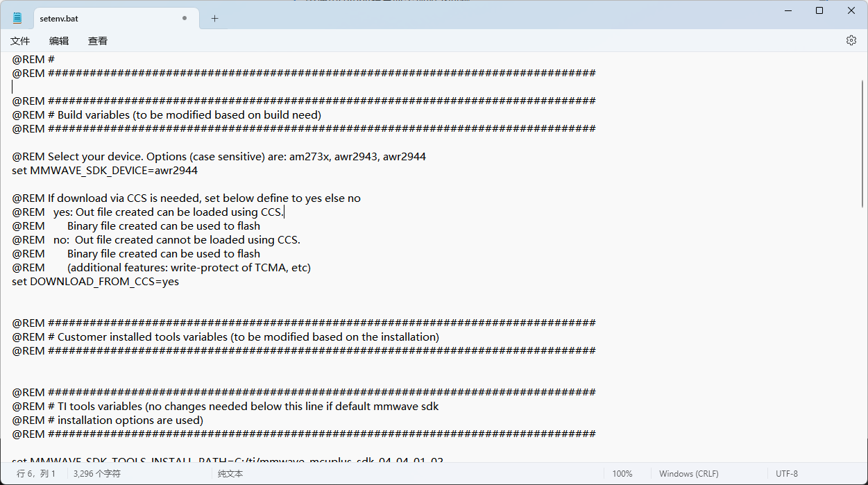Screen dimensions: 868x485
Task: Click the 100% zoom level in status bar
Action: pos(622,473)
